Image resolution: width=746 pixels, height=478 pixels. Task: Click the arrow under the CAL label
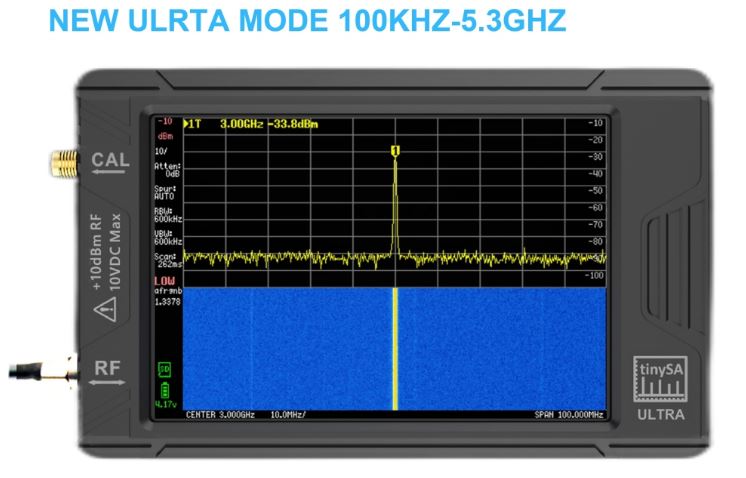pyautogui.click(x=109, y=172)
